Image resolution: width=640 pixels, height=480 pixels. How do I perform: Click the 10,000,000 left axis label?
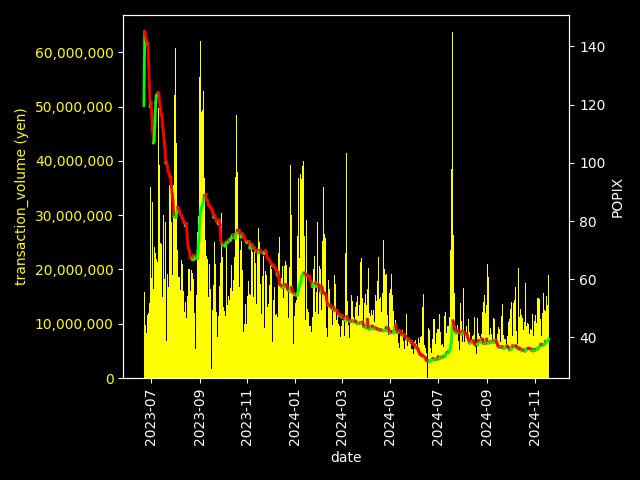[x=74, y=324]
